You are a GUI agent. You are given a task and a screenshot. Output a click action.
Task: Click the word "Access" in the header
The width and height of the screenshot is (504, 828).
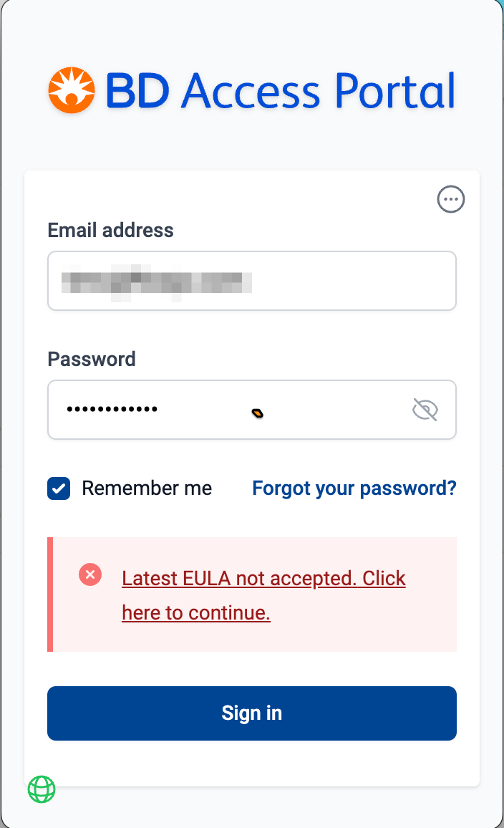[x=250, y=92]
